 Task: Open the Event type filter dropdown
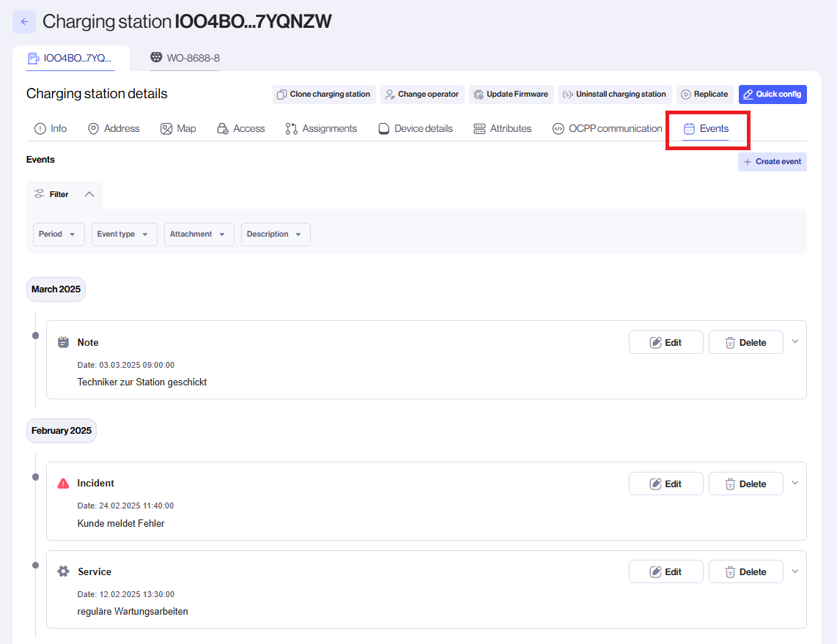pyautogui.click(x=125, y=234)
